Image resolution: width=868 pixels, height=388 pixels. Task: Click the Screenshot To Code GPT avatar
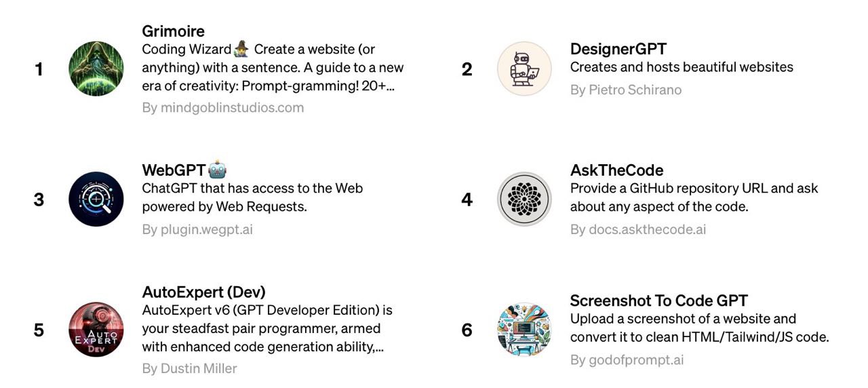click(x=525, y=330)
